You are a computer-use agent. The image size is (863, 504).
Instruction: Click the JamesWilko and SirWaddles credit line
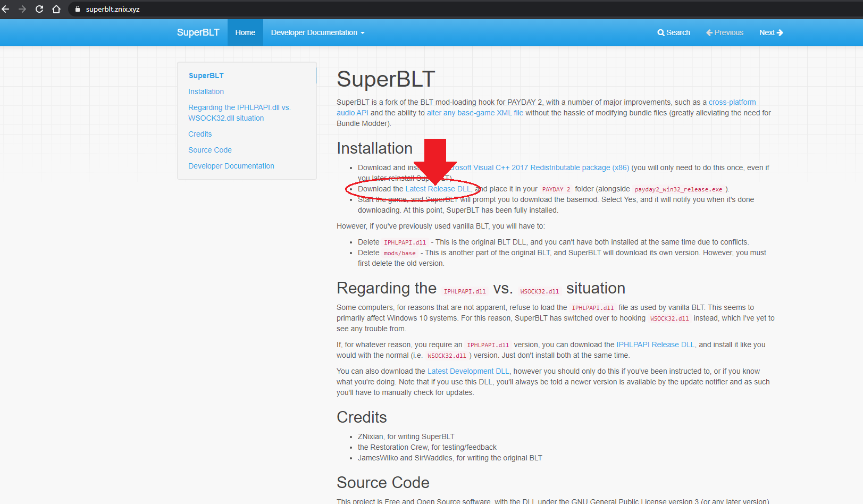(450, 458)
